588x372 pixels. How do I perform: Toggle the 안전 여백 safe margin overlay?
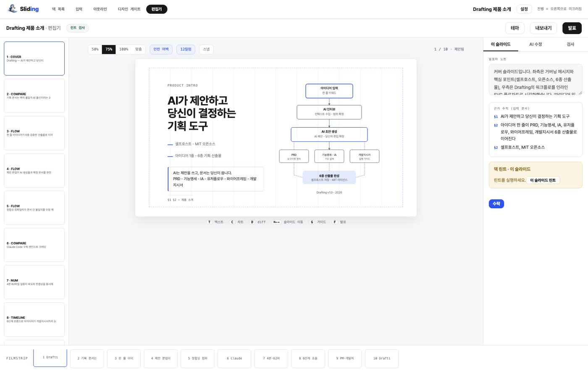(161, 50)
